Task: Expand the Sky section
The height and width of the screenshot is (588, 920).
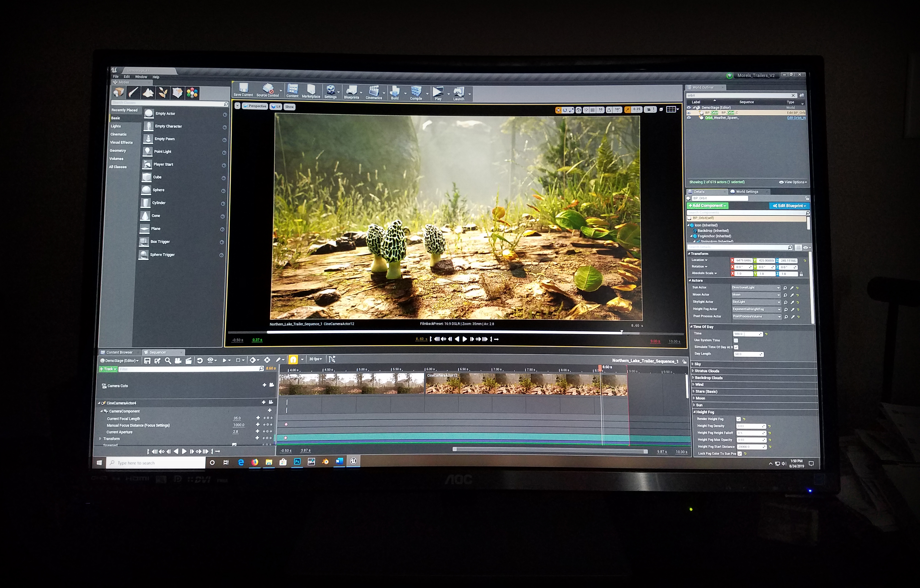Action: coord(693,364)
